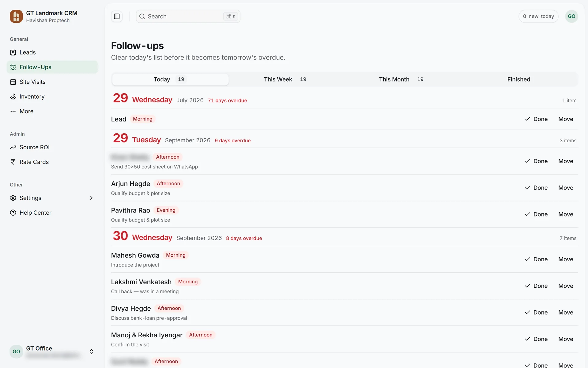Open Inventory in the sidebar

pyautogui.click(x=52, y=97)
